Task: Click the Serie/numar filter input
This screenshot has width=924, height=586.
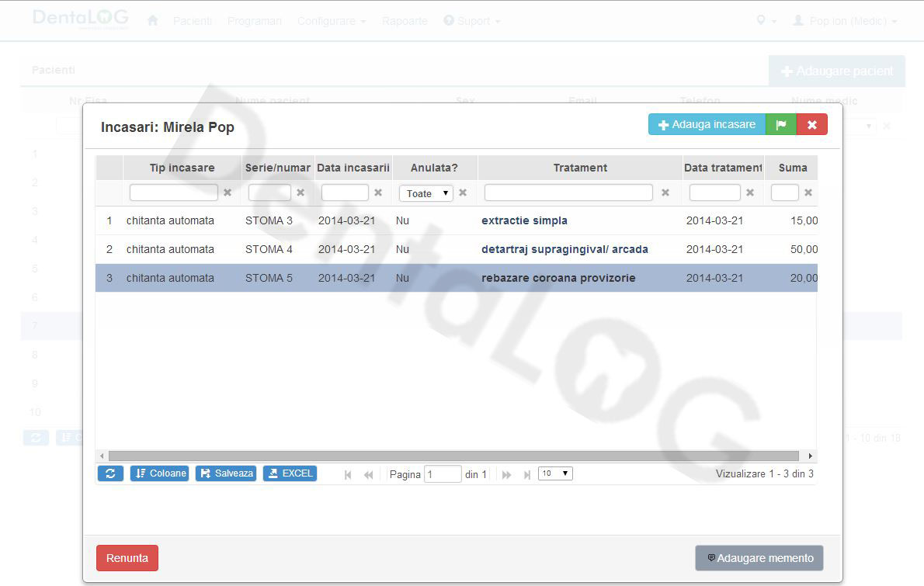Action: coord(270,192)
